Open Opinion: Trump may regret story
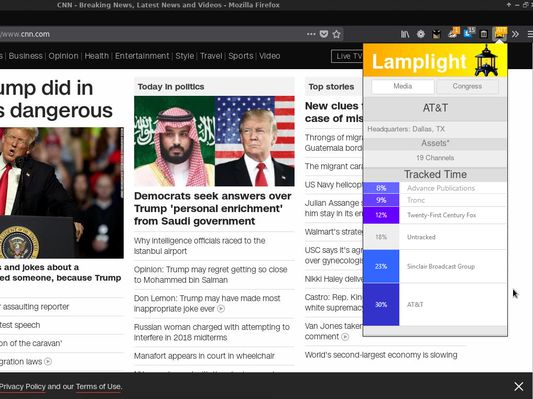This screenshot has width=533, height=399. [210, 275]
